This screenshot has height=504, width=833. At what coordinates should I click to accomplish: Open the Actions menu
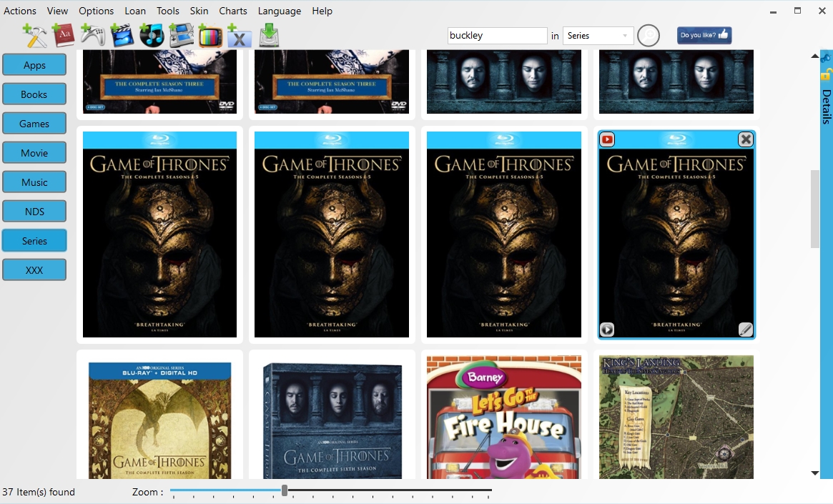[20, 11]
